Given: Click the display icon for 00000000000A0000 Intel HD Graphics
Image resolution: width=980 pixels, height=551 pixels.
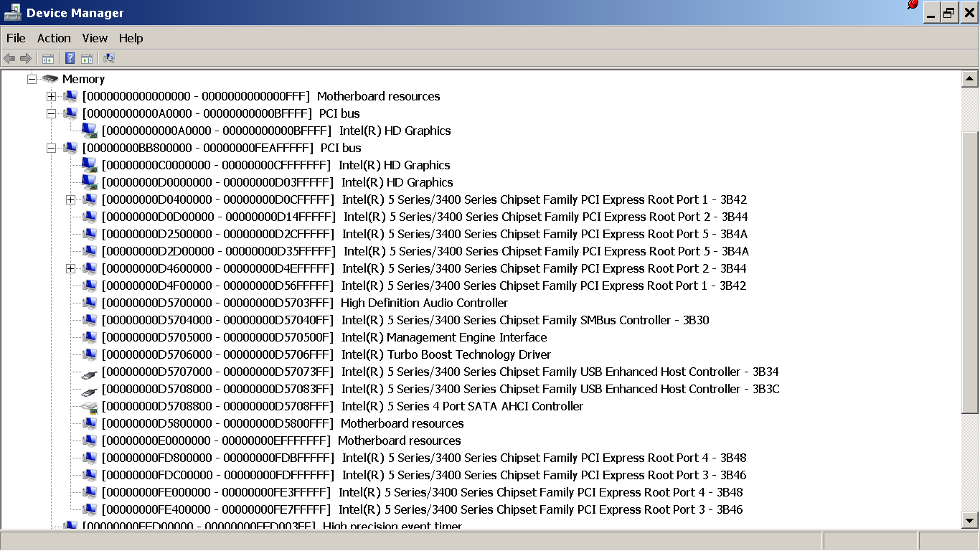Looking at the screenshot, I should (x=90, y=131).
